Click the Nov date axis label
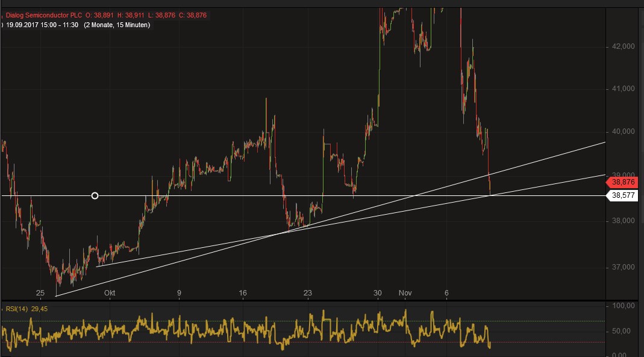This screenshot has height=357, width=644. coord(405,293)
